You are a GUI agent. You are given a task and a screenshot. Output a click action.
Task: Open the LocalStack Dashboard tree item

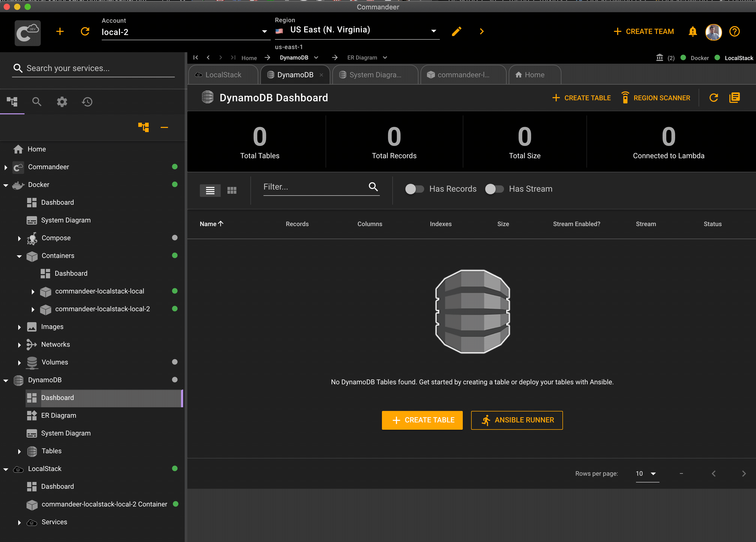point(57,486)
